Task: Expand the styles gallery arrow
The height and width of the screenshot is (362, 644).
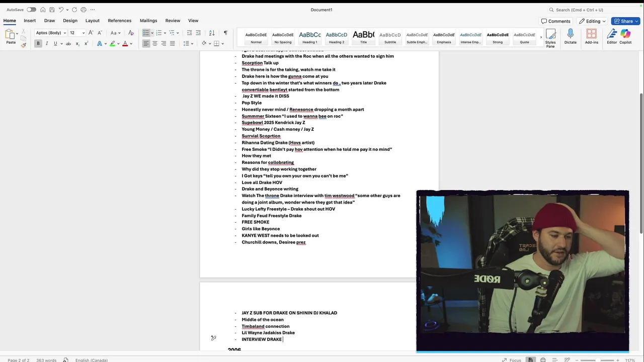Action: [541, 37]
